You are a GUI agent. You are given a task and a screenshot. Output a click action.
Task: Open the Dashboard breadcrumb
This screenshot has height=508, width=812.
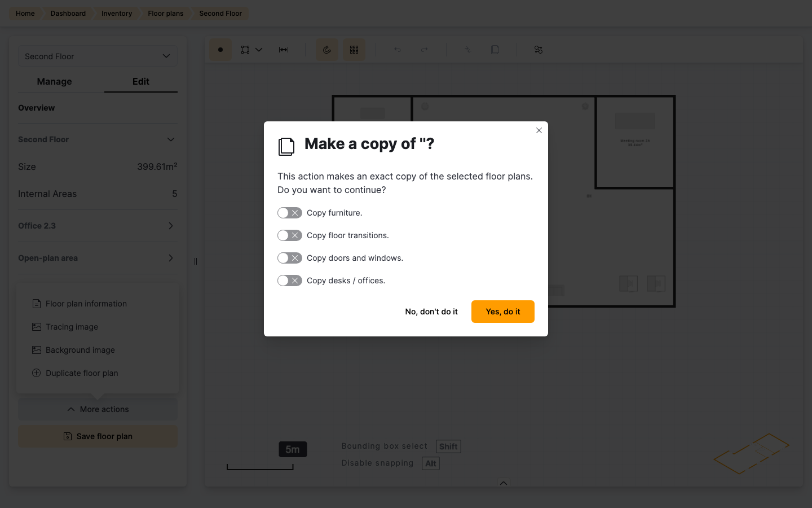click(x=68, y=14)
